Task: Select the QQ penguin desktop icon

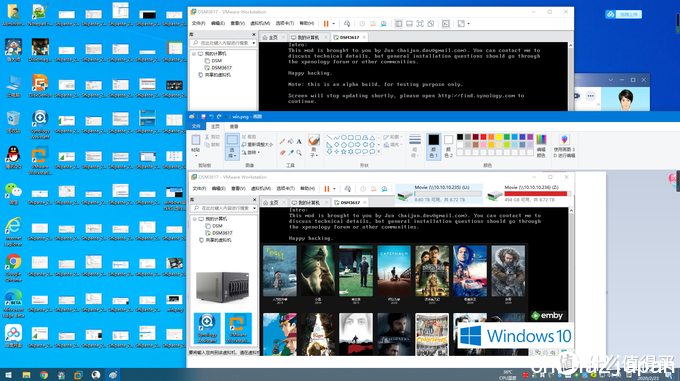Action: point(13,157)
